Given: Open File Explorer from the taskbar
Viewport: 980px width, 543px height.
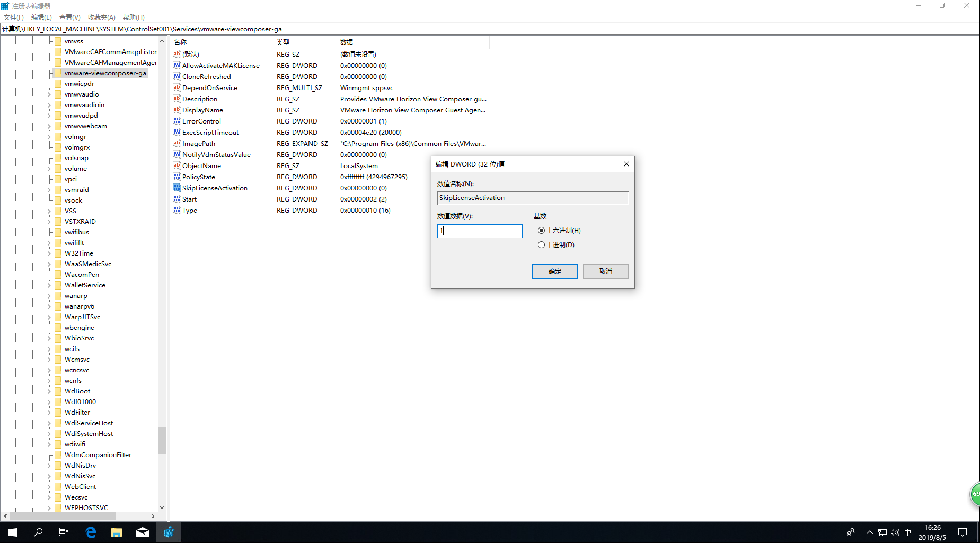Looking at the screenshot, I should (x=117, y=532).
